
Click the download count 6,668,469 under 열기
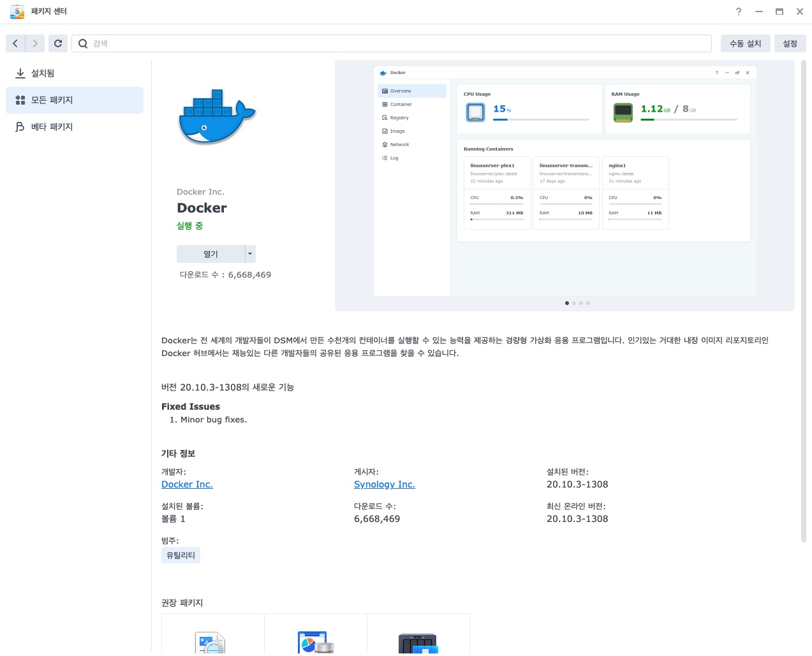pos(249,274)
